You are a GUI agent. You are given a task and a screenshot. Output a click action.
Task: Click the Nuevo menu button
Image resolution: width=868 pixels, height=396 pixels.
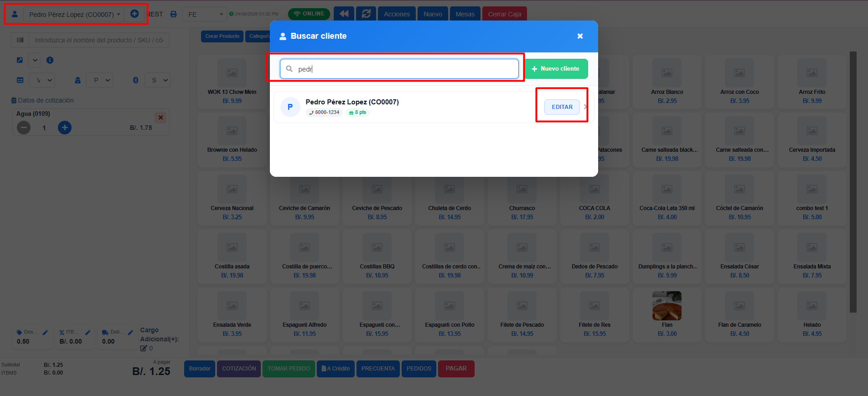click(433, 14)
